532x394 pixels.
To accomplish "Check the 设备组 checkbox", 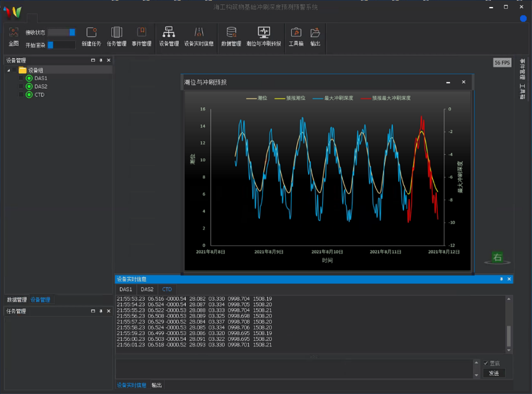I will click(14, 70).
